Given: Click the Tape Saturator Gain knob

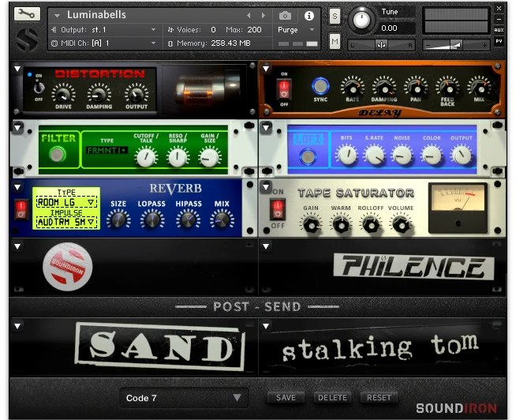Looking at the screenshot, I should [x=311, y=225].
